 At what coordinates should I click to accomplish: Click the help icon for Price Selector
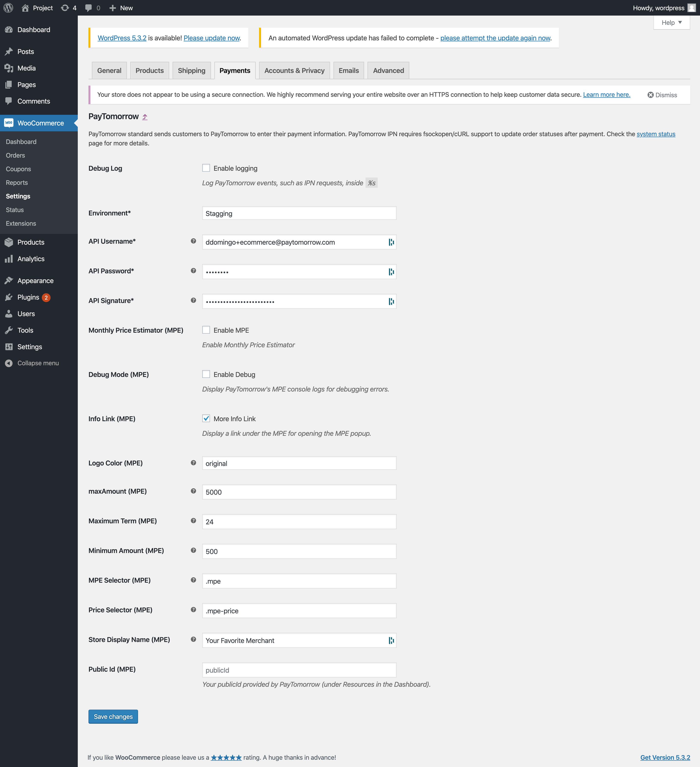pos(193,609)
